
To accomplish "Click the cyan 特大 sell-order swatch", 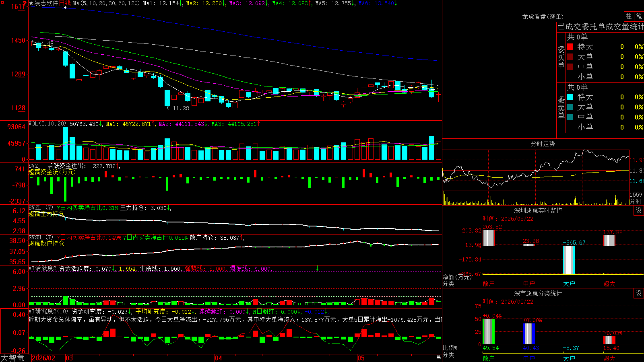I will pyautogui.click(x=570, y=97).
